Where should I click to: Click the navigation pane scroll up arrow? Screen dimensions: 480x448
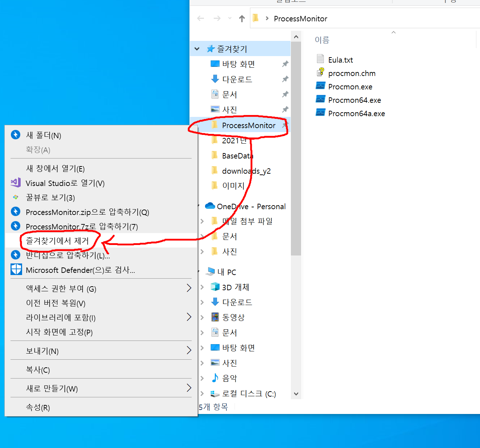point(296,37)
